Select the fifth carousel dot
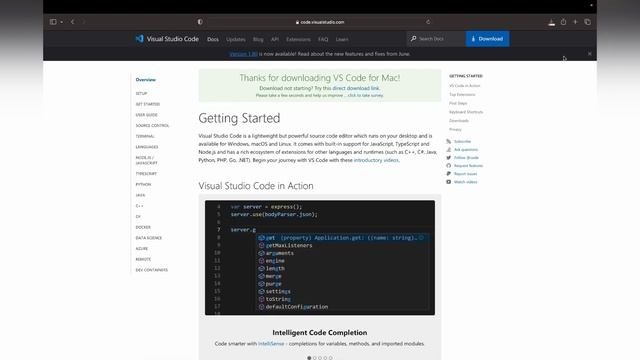 (x=331, y=358)
